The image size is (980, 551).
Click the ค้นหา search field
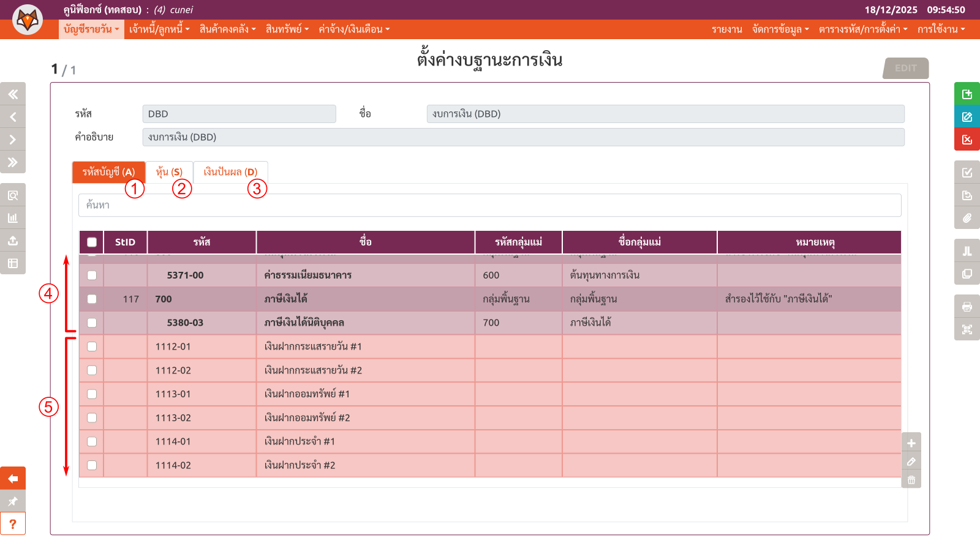[489, 205]
